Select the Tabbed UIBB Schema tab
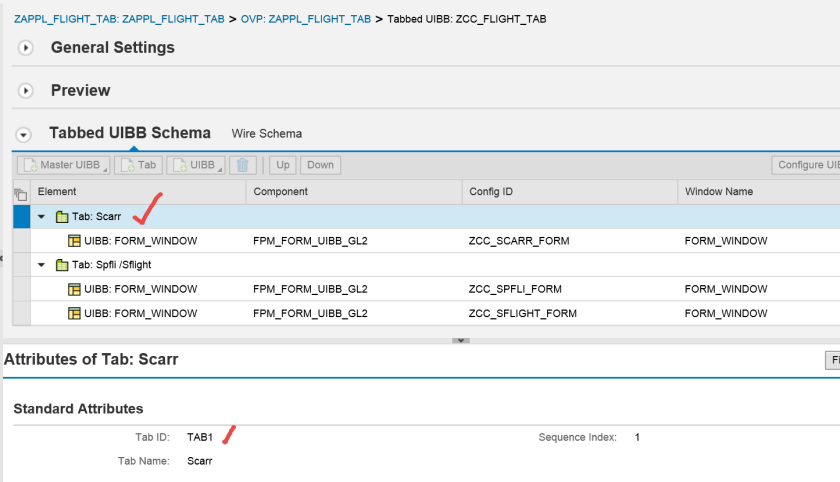The width and height of the screenshot is (840, 482). coord(129,133)
